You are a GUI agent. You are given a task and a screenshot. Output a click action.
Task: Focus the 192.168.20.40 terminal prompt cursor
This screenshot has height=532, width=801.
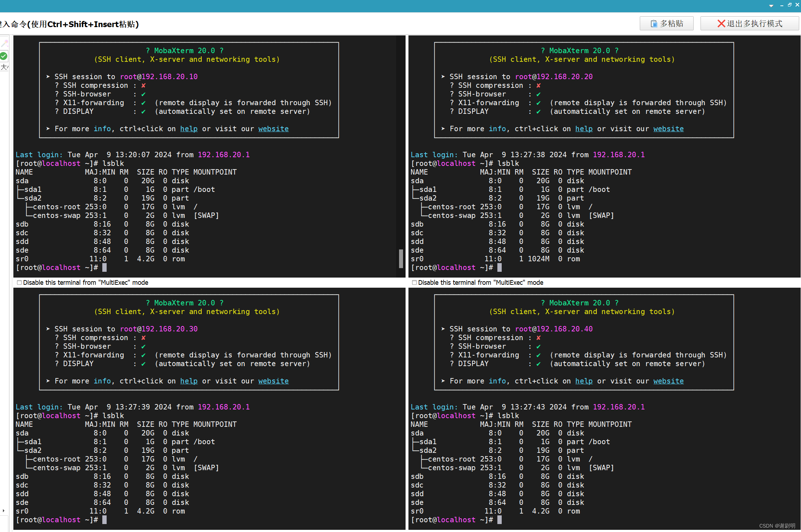pos(500,520)
